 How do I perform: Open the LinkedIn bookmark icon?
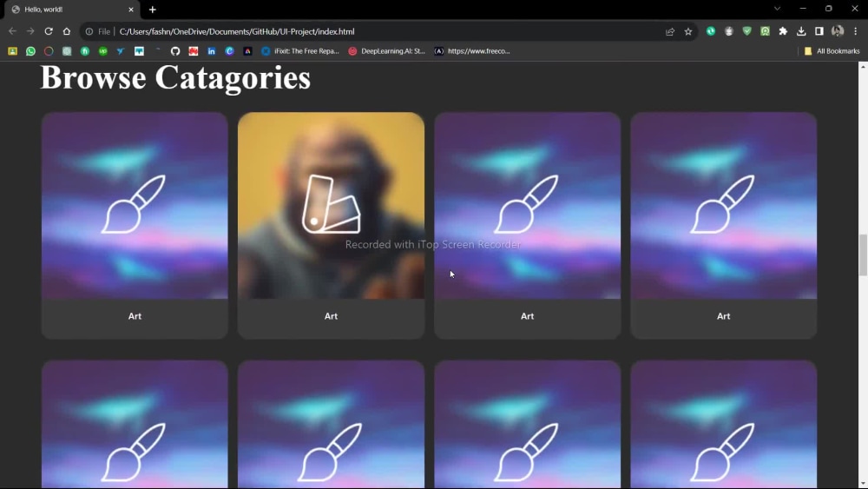(x=212, y=51)
